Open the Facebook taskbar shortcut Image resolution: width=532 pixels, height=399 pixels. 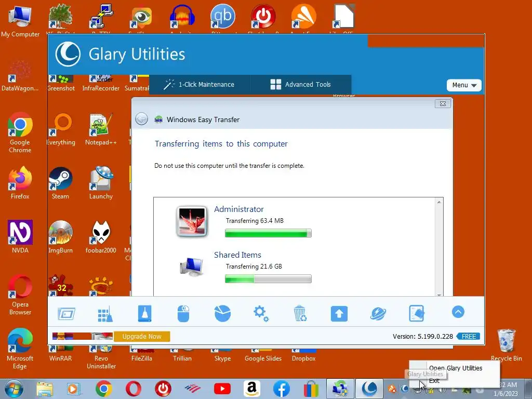282,389
